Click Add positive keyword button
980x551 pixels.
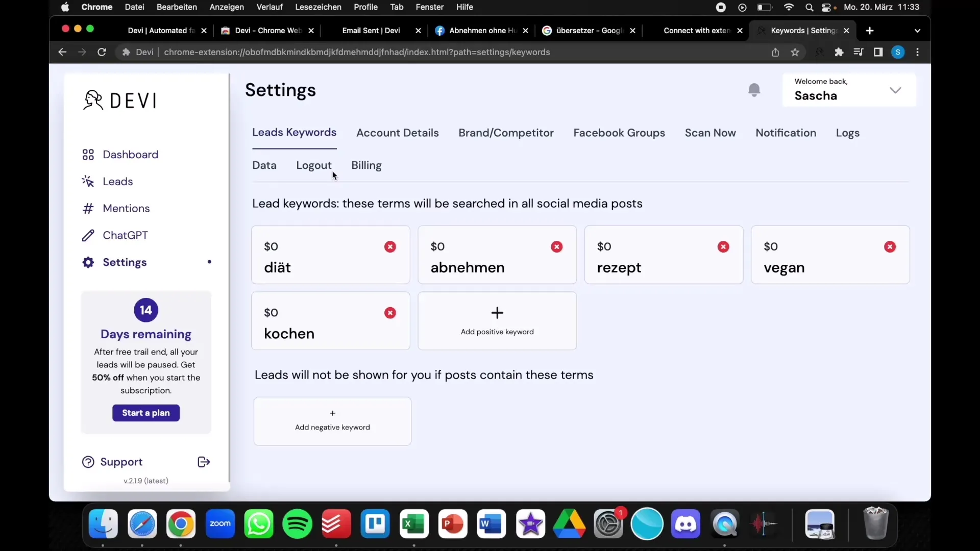[497, 319]
